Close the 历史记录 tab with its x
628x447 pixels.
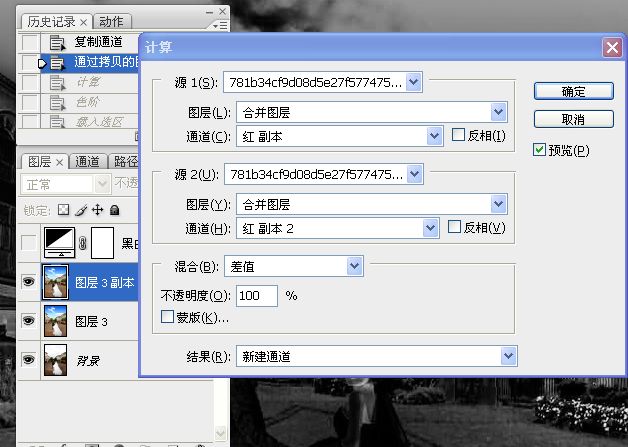[x=83, y=22]
